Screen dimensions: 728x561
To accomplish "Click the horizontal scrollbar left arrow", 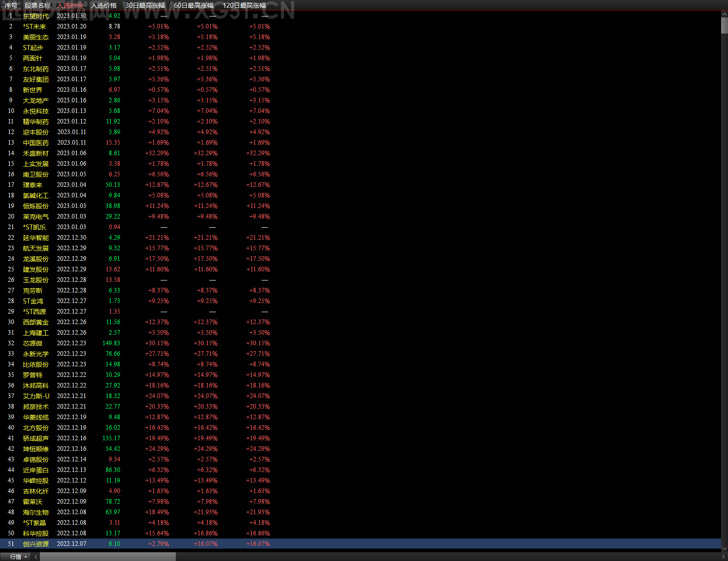I will point(35,556).
